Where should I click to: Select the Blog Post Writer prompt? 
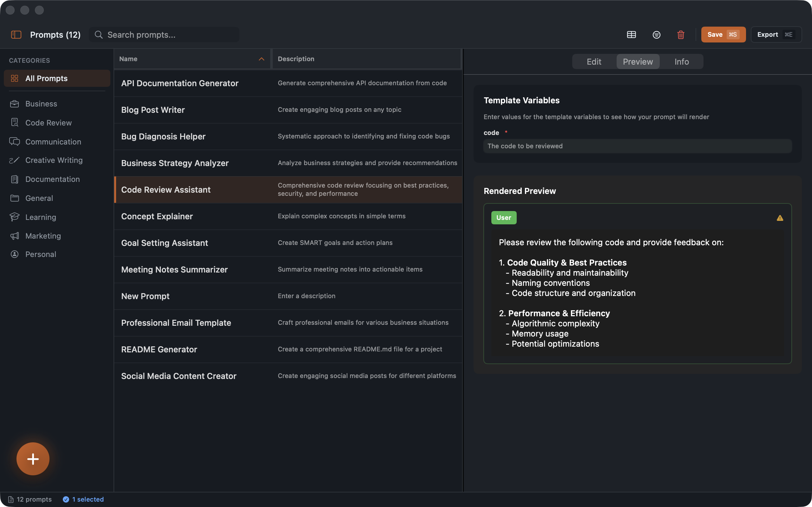(153, 110)
